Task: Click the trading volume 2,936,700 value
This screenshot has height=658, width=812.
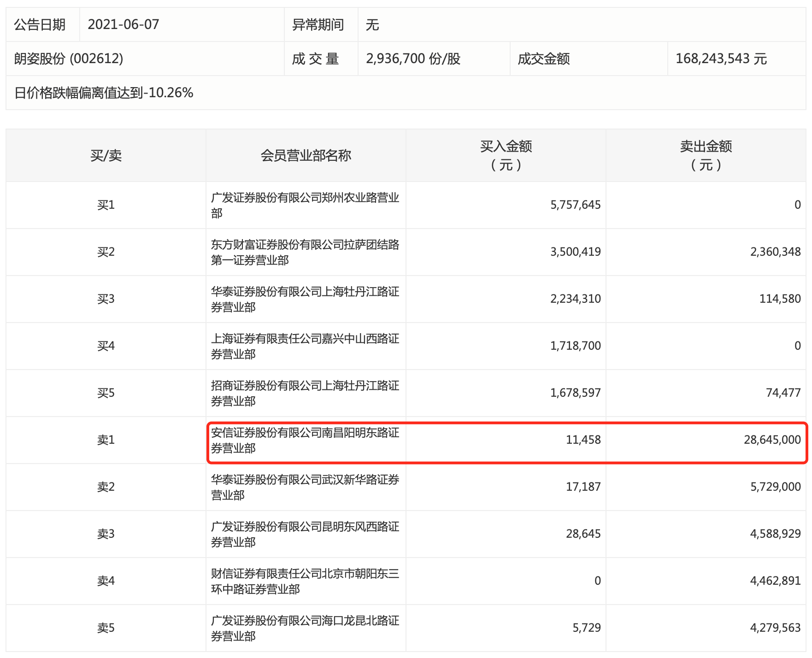Action: coord(413,59)
